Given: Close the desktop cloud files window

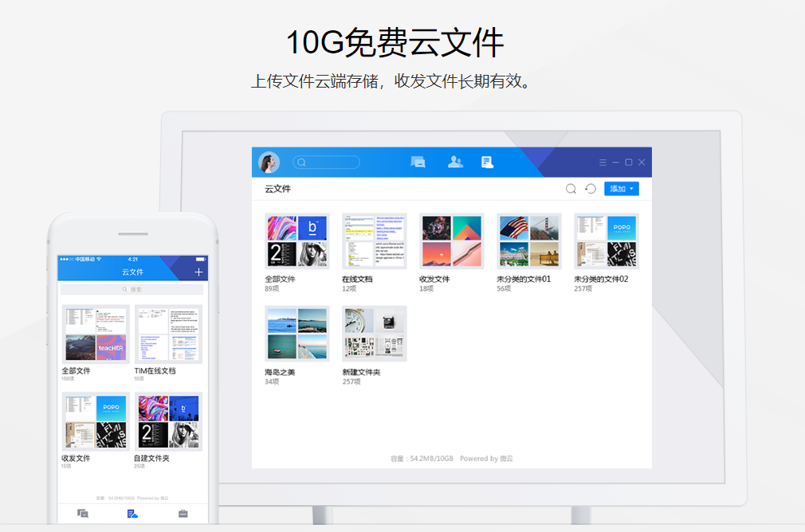Looking at the screenshot, I should click(642, 162).
